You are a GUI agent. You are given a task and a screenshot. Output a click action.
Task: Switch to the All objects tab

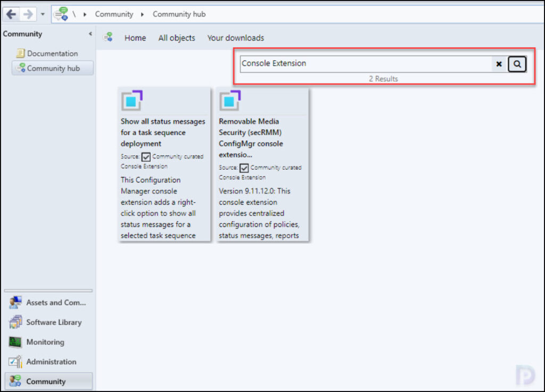[177, 38]
